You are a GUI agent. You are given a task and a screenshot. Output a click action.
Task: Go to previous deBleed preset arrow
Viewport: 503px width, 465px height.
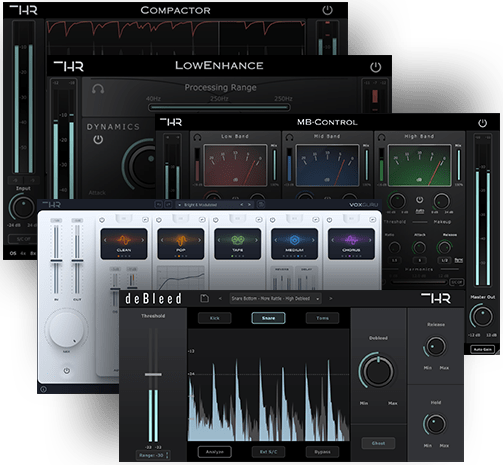click(220, 299)
